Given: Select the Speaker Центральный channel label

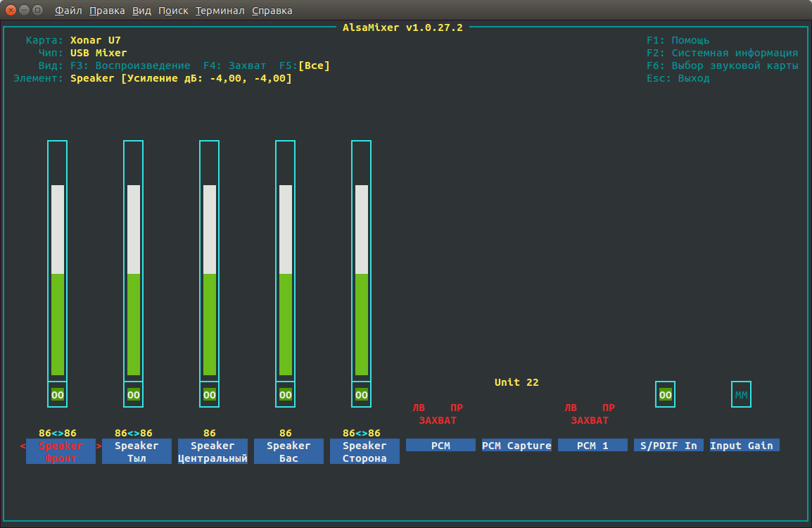Looking at the screenshot, I should tap(212, 452).
